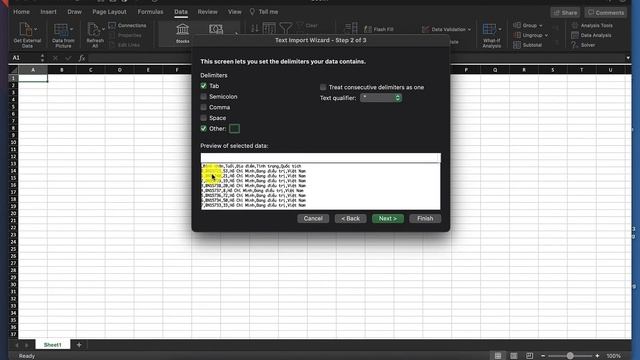Screen dimensions: 640x360
Task: Uncheck the Tab delimiter checkbox
Action: click(204, 86)
